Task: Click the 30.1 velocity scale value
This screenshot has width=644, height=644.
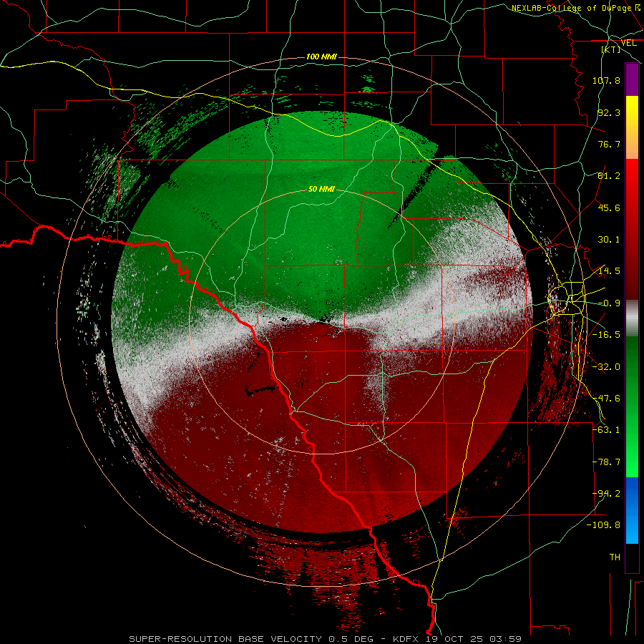Action: 609,240
